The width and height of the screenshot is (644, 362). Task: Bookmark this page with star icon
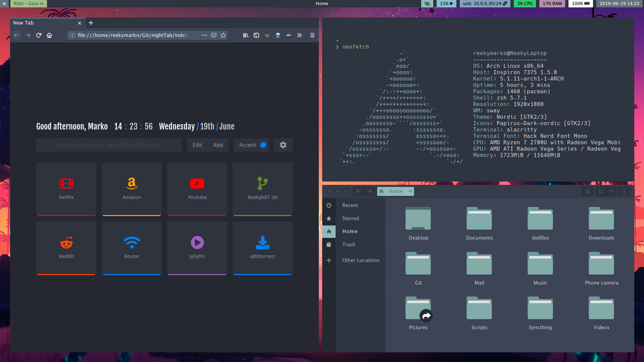coord(223,35)
